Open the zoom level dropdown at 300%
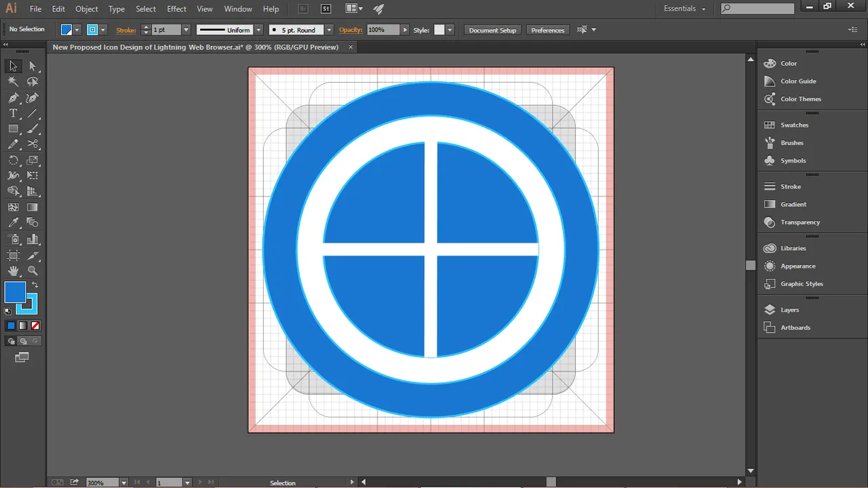Screen dimensions: 868x488 click(x=123, y=483)
